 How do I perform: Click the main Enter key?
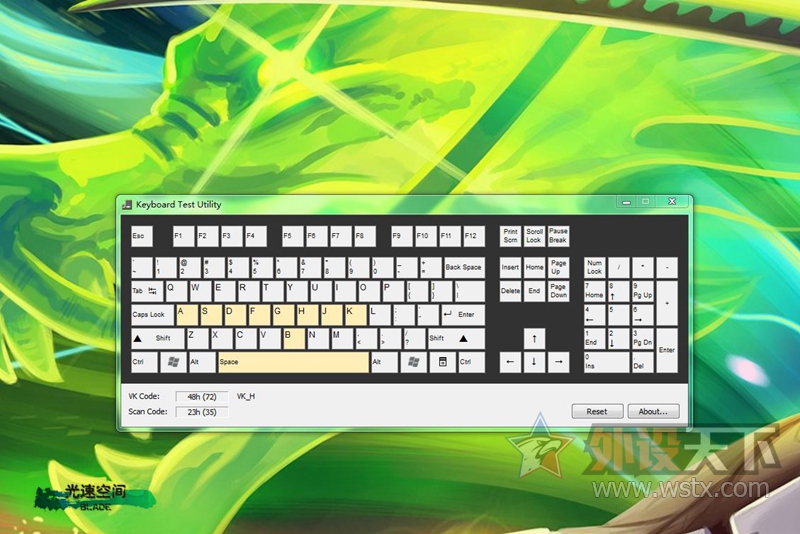click(x=463, y=315)
